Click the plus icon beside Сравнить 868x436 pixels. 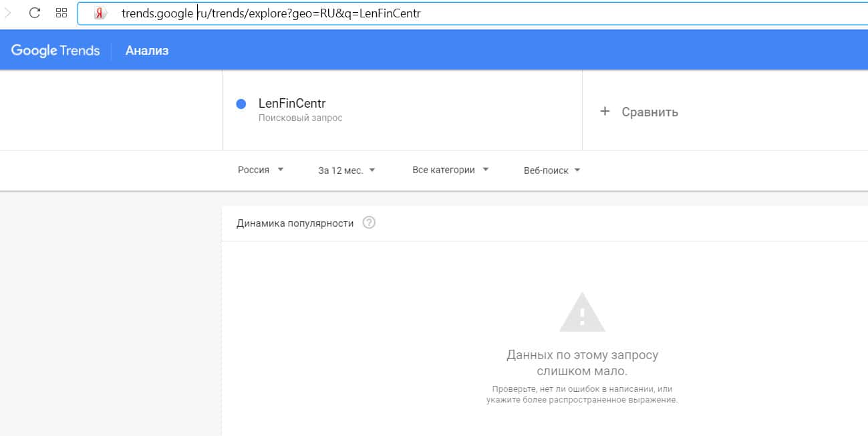click(x=605, y=111)
